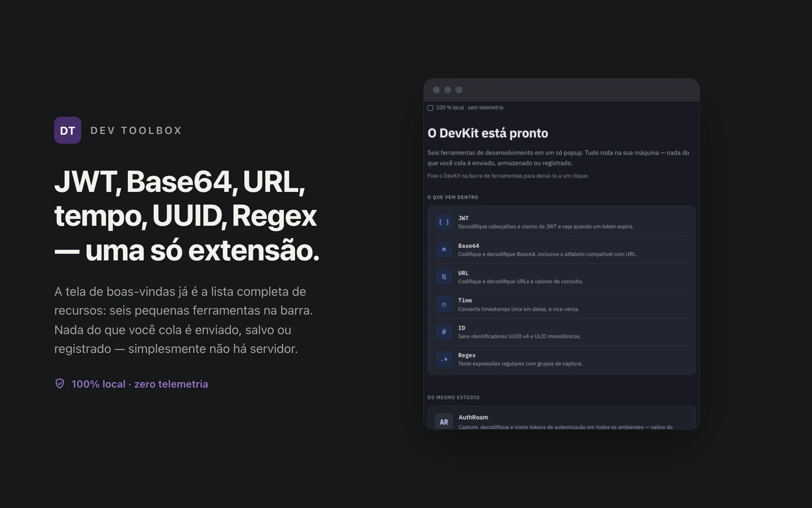Select the JWT curly braces icon
Viewport: 812px width, 508px height.
coord(444,222)
